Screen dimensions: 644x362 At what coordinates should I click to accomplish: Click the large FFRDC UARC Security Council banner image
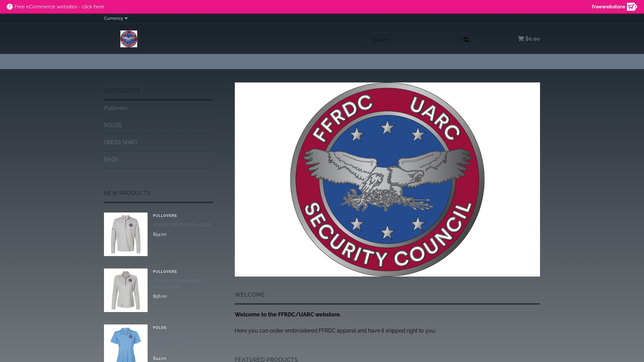tap(387, 179)
